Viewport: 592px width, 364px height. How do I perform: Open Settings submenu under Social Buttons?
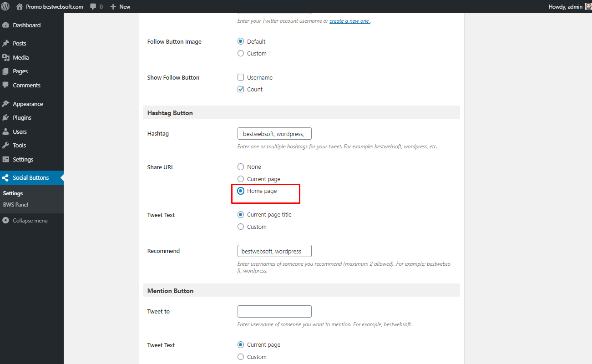click(13, 193)
